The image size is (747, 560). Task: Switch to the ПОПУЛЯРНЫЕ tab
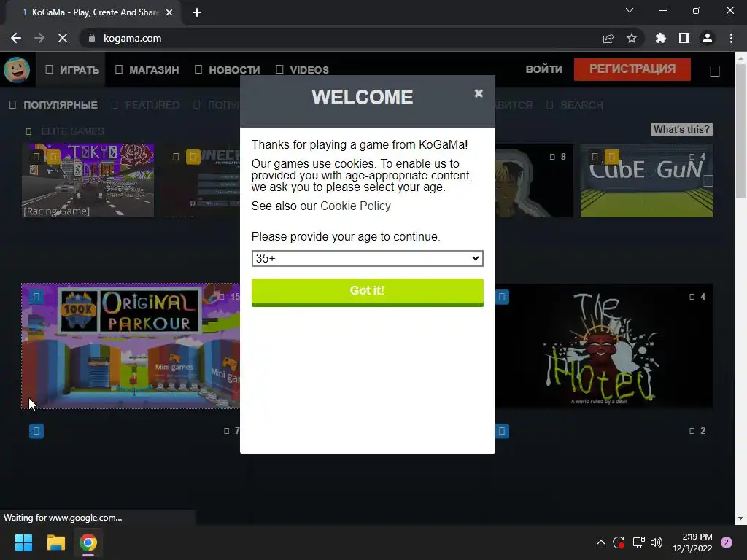[53, 105]
